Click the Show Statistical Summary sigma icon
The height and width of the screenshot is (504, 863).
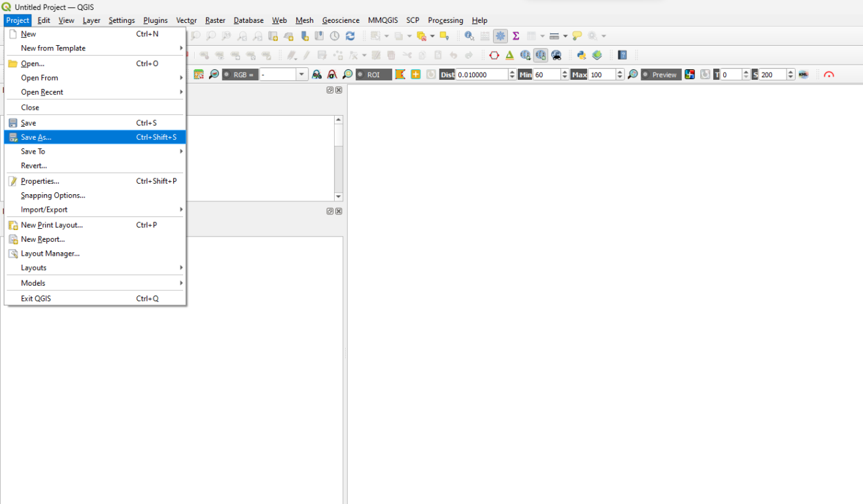pos(516,36)
